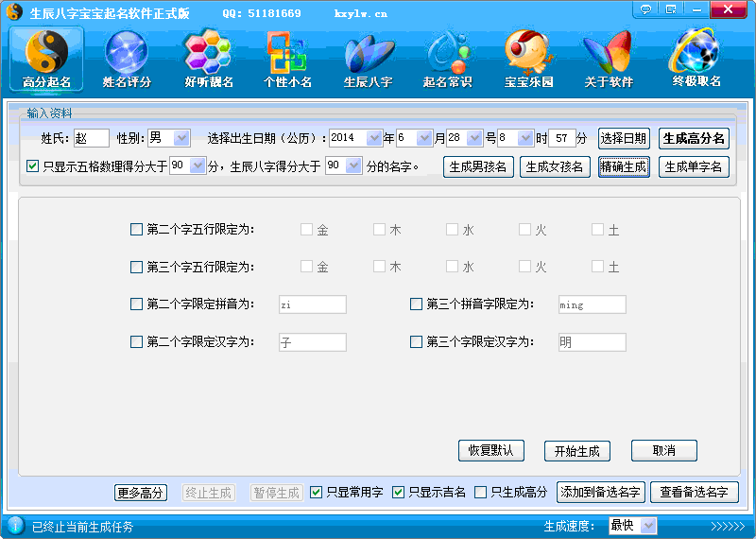This screenshot has height=539, width=756.
Task: Click status text 已终止当前生成任务
Action: tap(82, 527)
